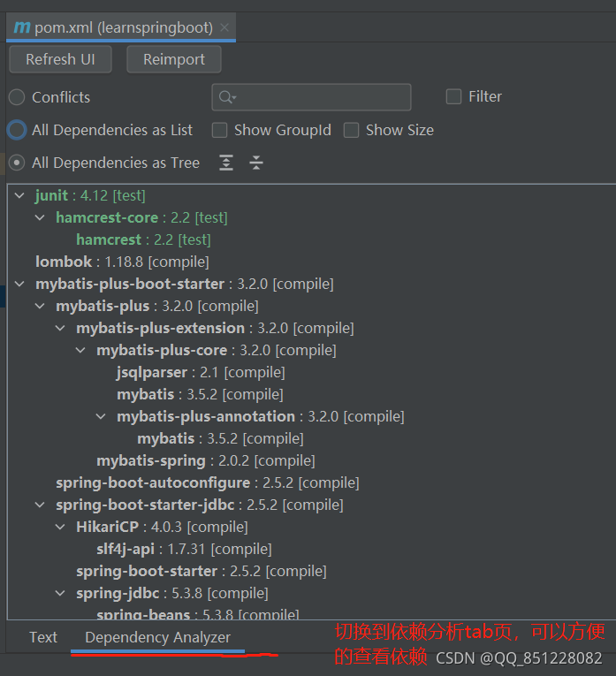Click the Collapse All tree icon
Screen dimensions: 616x676
256,163
